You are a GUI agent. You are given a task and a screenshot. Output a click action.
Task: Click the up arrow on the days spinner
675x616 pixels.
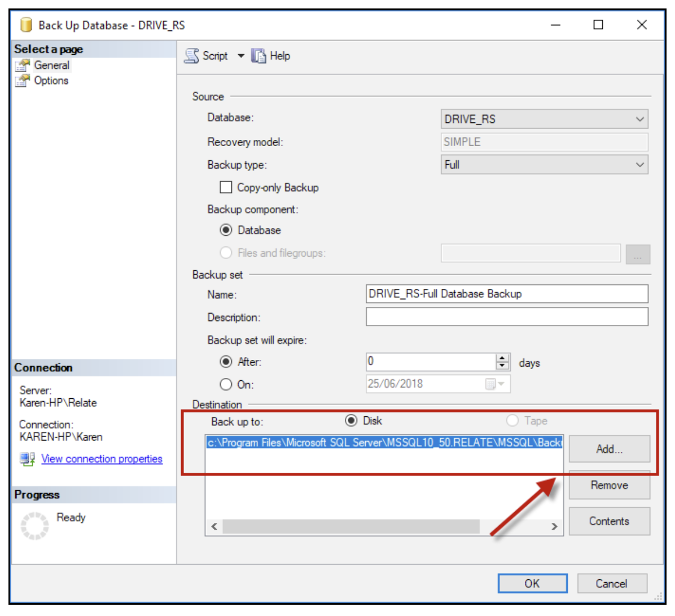click(x=502, y=359)
